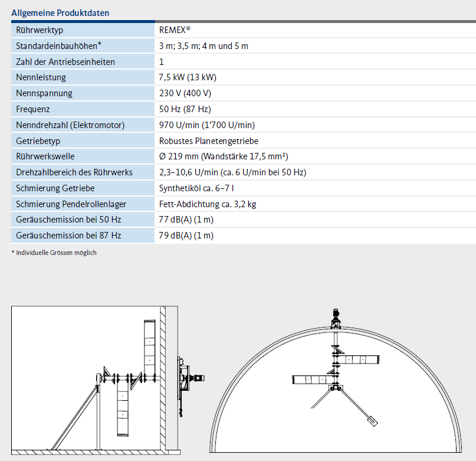The width and height of the screenshot is (476, 461).
Task: Click the '* Individuelle Grössen möglich' footnote
Action: pyautogui.click(x=54, y=253)
